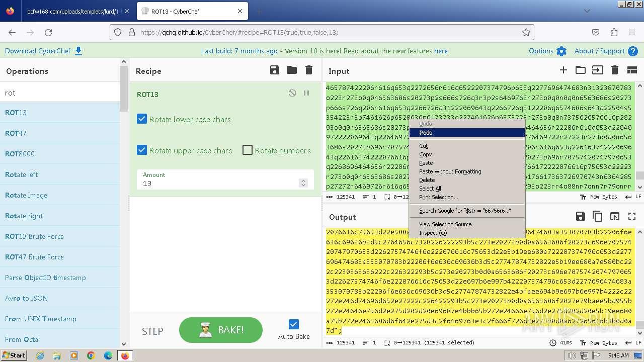Toggle Rotate upper case chars checkbox
This screenshot has width=644, height=362.
142,150
